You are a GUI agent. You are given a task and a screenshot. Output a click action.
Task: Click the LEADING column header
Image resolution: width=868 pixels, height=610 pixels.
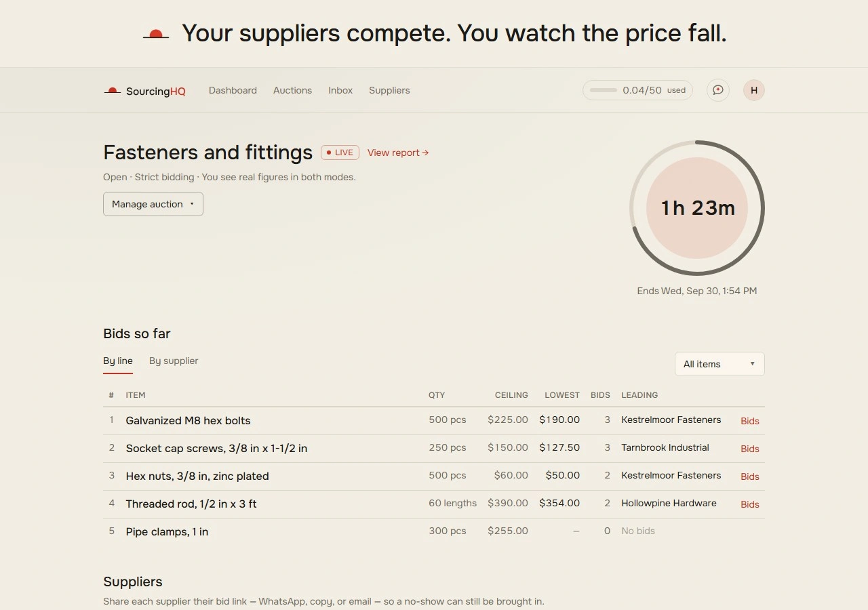pos(639,395)
